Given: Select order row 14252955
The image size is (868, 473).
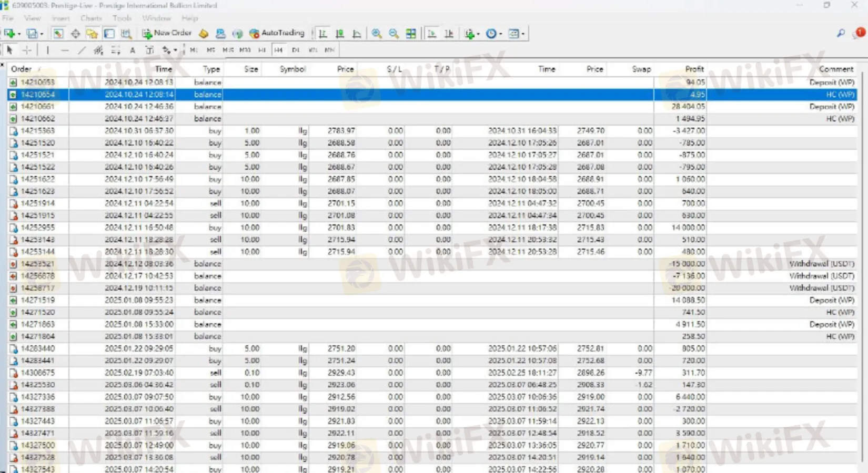Looking at the screenshot, I should point(38,228).
